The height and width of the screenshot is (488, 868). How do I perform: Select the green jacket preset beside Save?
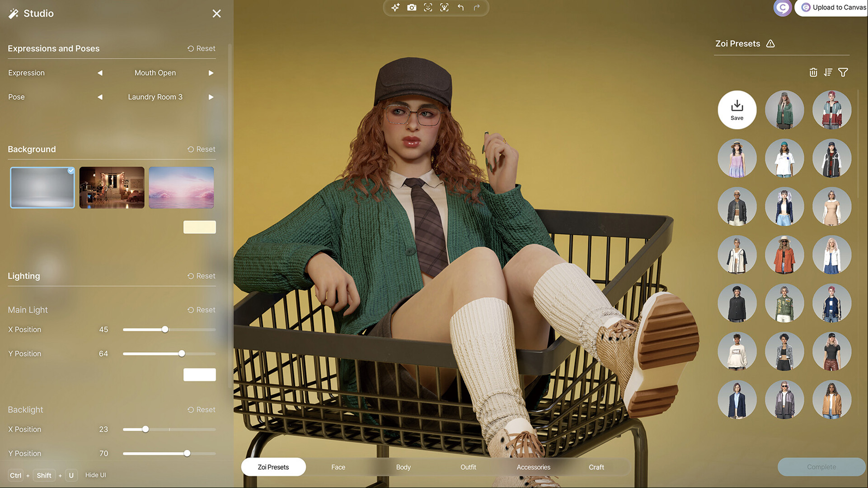[784, 110]
